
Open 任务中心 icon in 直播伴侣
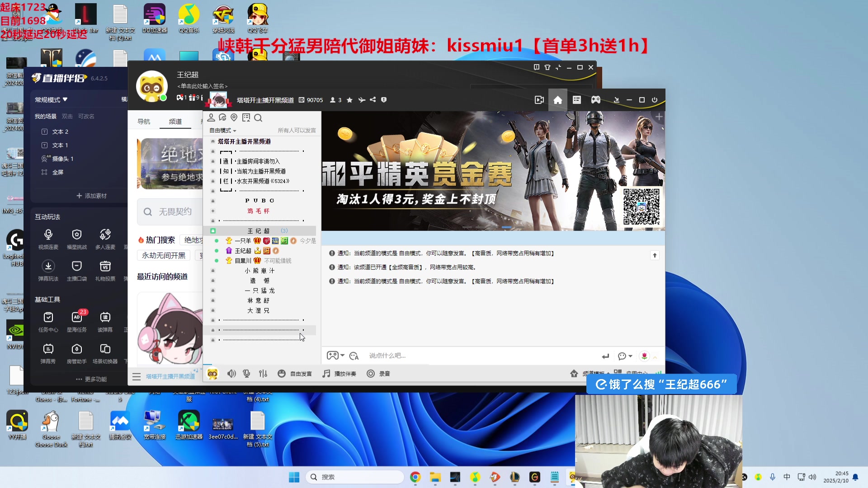[x=48, y=322]
